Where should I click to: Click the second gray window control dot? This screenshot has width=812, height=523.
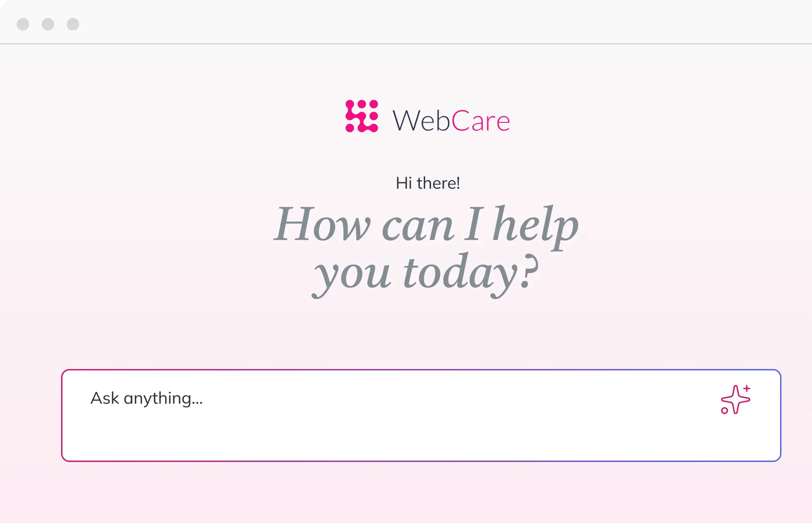[48, 24]
